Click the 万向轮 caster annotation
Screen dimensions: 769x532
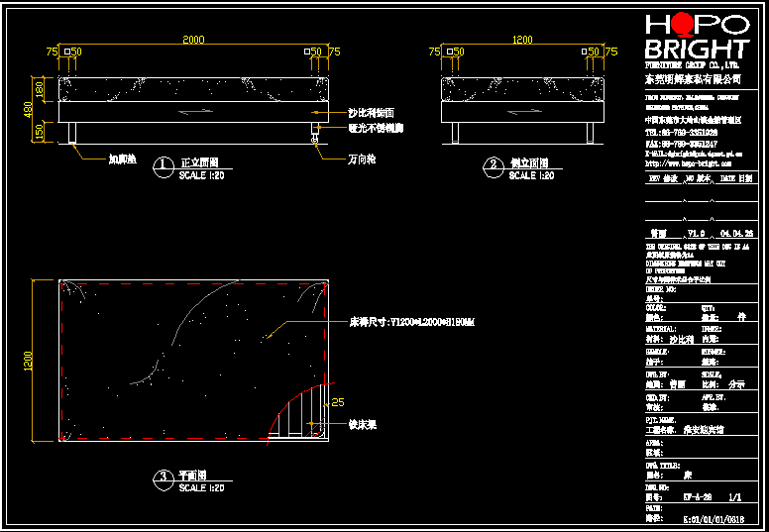[x=362, y=160]
